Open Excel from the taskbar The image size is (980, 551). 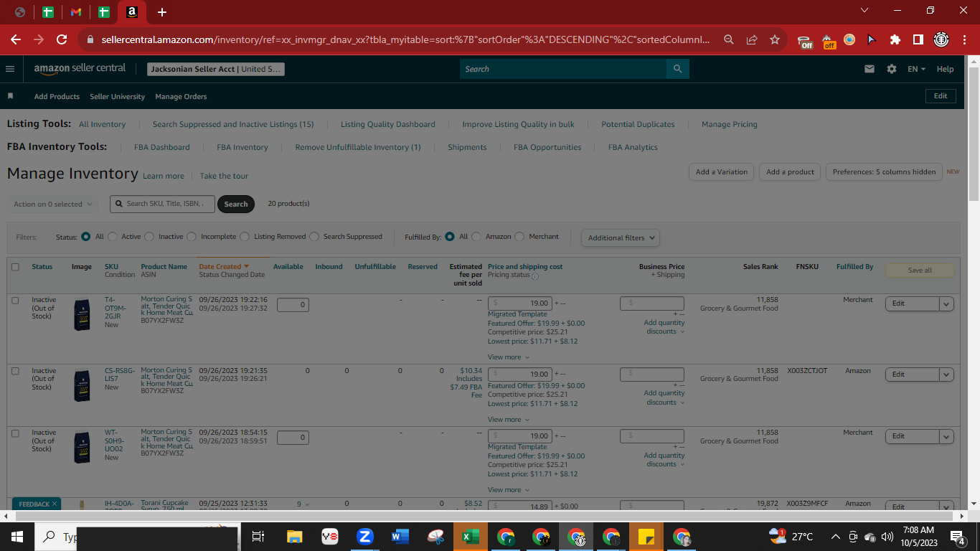tap(470, 537)
